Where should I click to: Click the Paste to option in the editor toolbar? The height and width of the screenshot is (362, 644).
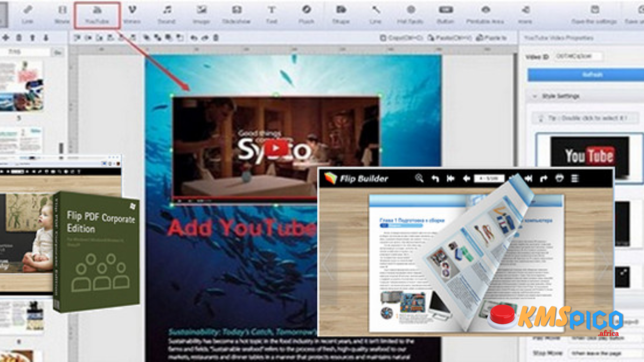(491, 38)
